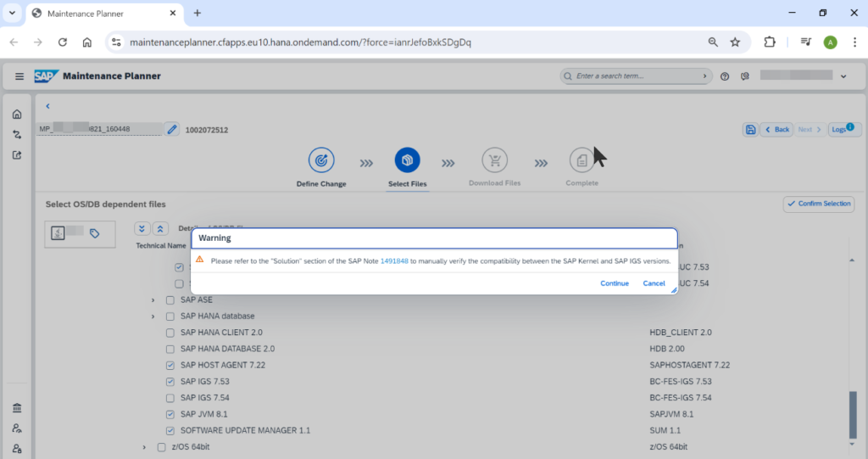Image resolution: width=868 pixels, height=459 pixels.
Task: Check the SAP HANA DATABASE 2.0 checkbox
Action: tap(170, 350)
